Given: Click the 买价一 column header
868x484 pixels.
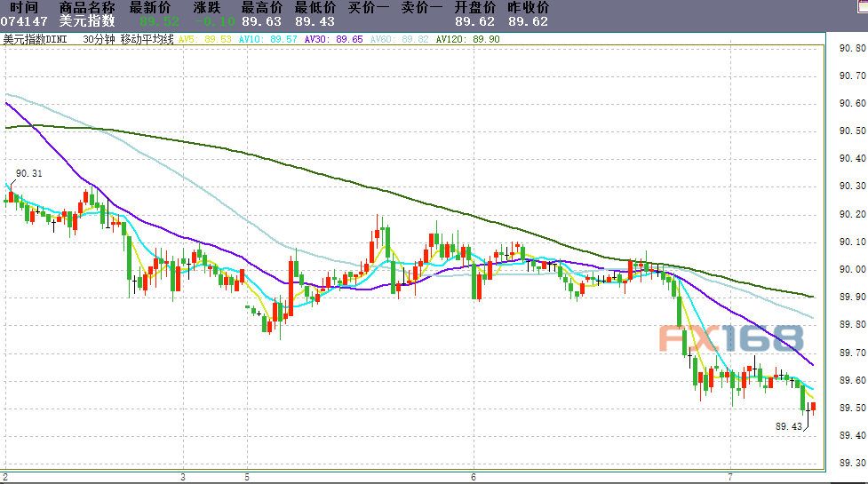Looking at the screenshot, I should click(x=369, y=8).
